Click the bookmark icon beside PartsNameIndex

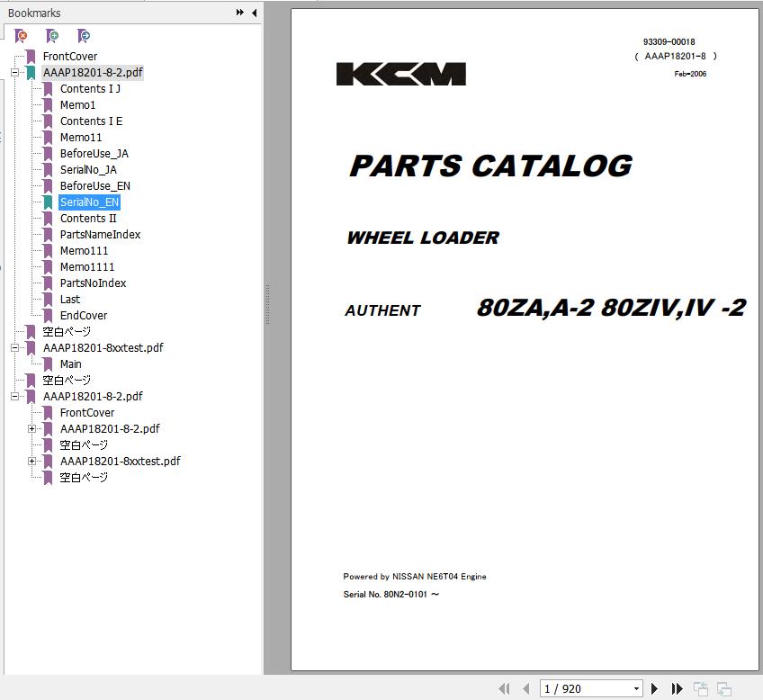tap(48, 235)
